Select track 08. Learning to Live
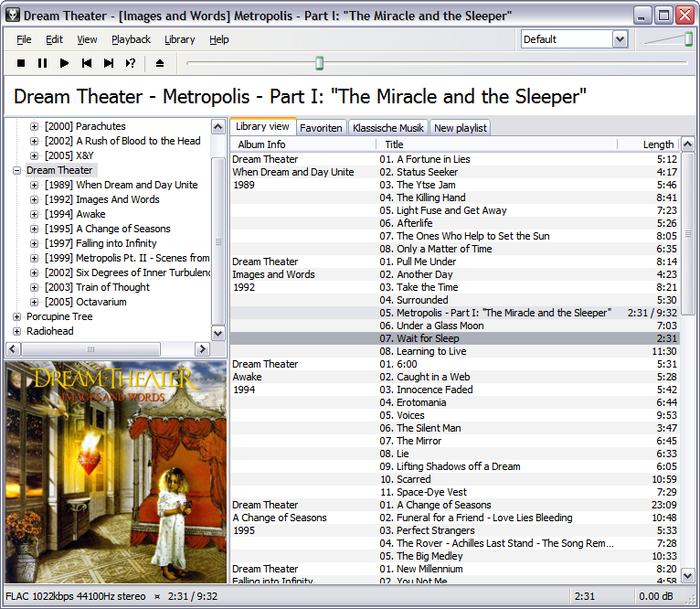The width and height of the screenshot is (700, 609). (x=455, y=351)
